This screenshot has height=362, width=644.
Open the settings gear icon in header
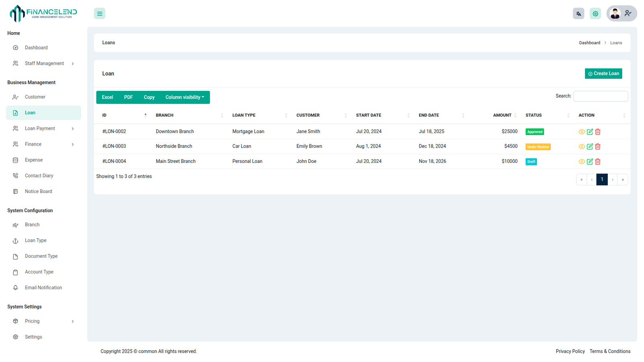click(x=595, y=14)
